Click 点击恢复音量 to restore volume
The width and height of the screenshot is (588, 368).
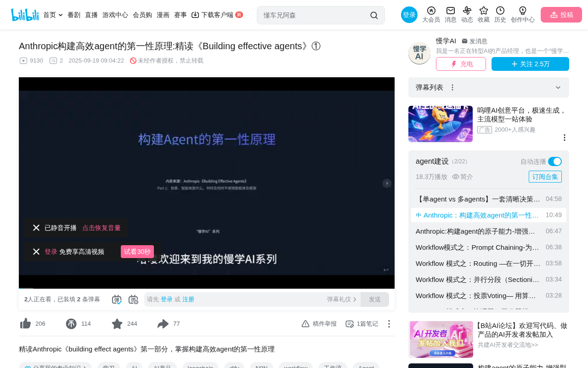[102, 228]
